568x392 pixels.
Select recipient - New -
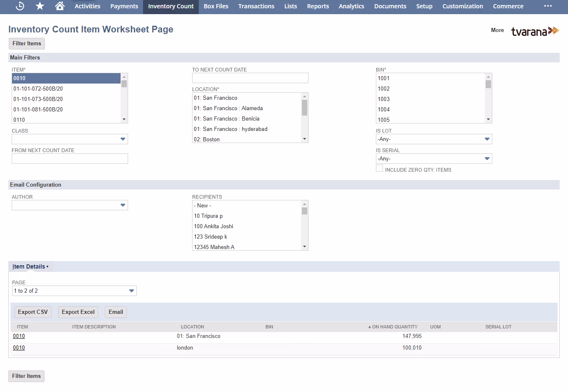[x=247, y=206]
